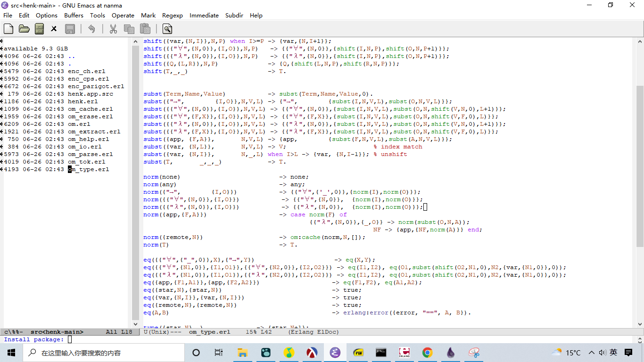
Task: Open Google Chrome from the taskbar
Action: click(427, 353)
